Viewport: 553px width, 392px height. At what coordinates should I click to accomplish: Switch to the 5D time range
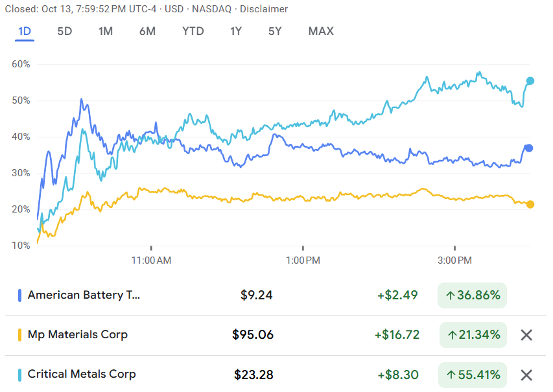(65, 31)
